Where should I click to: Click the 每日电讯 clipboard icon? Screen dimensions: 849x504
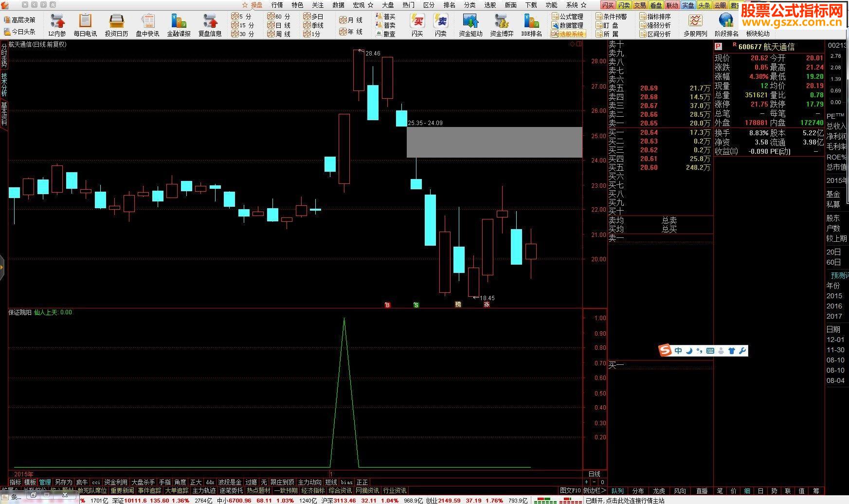85,25
